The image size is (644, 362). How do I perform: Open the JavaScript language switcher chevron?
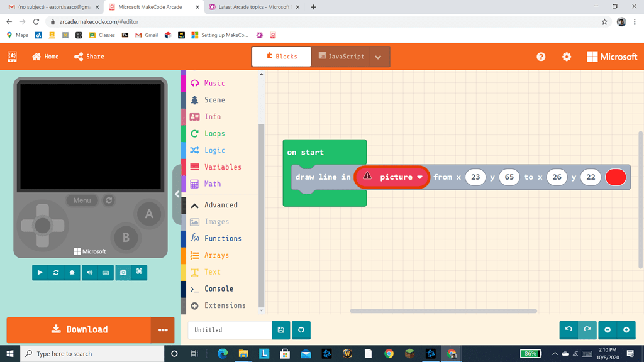pos(377,56)
